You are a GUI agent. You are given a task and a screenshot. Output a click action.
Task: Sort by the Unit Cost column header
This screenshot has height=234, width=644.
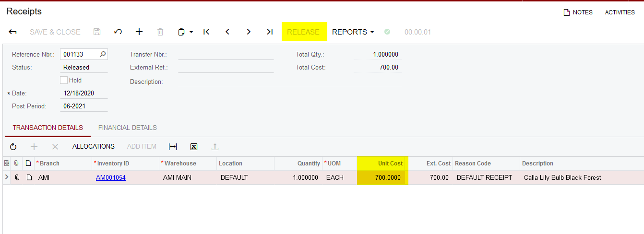[381, 164]
